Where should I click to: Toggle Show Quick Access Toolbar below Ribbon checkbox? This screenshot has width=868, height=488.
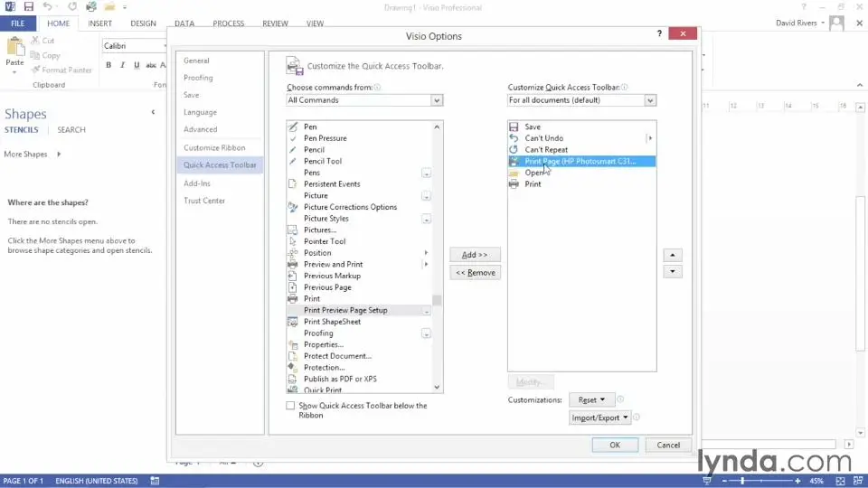290,406
